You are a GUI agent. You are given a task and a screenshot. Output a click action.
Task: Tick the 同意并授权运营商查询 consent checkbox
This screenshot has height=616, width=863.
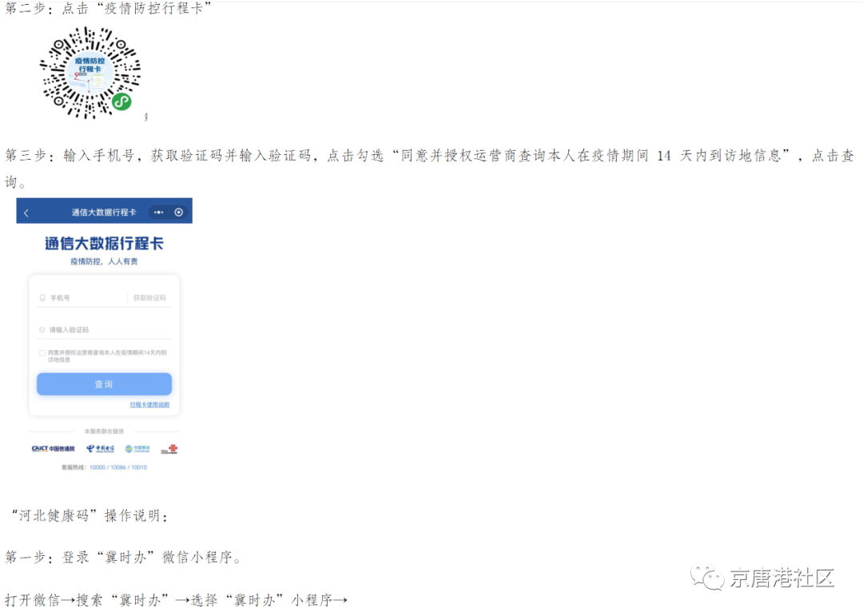tap(42, 353)
